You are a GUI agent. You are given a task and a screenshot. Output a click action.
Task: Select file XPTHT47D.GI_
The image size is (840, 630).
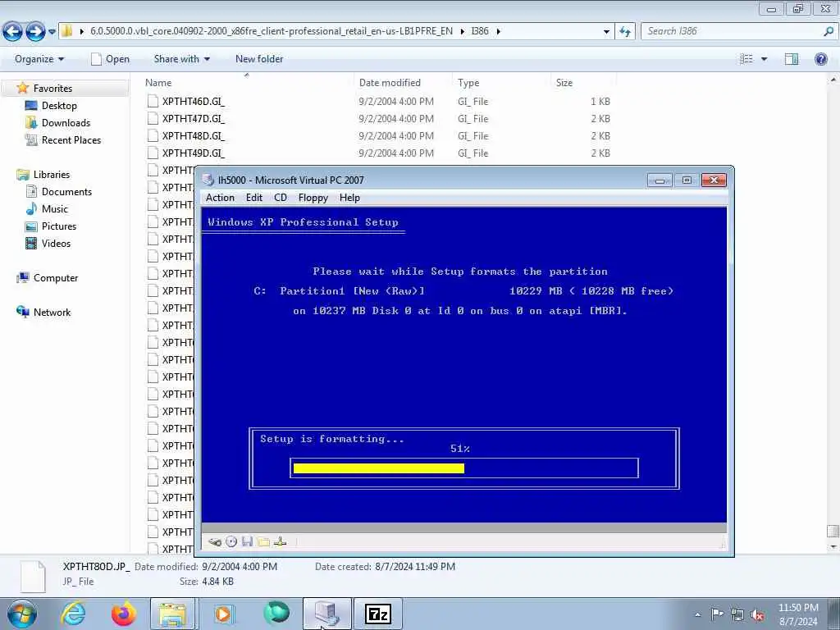pyautogui.click(x=194, y=118)
